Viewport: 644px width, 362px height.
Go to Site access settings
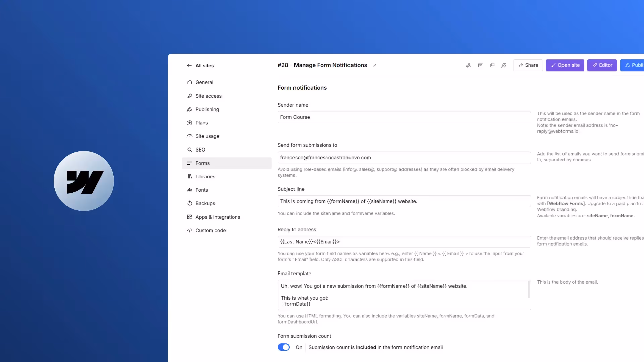tap(208, 96)
